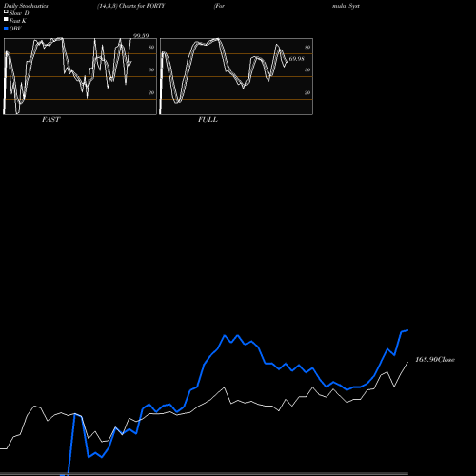Click the white Slow D legend swatch
The width and height of the screenshot is (476, 476).
6,11
